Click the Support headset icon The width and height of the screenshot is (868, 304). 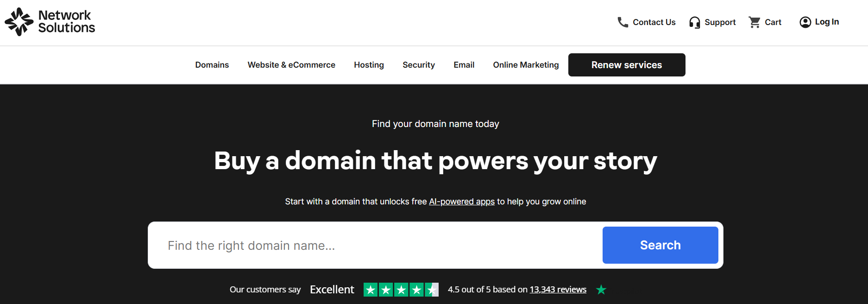click(694, 22)
